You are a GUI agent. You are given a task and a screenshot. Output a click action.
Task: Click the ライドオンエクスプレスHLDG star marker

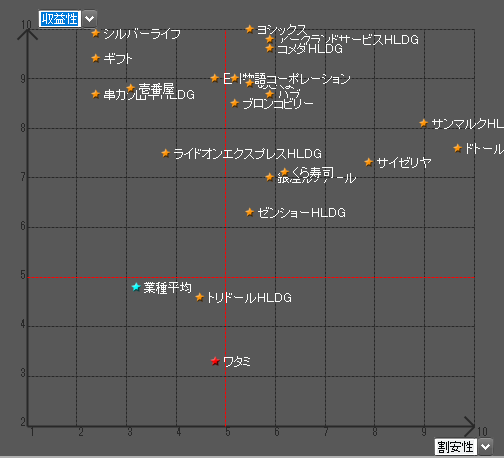[166, 153]
